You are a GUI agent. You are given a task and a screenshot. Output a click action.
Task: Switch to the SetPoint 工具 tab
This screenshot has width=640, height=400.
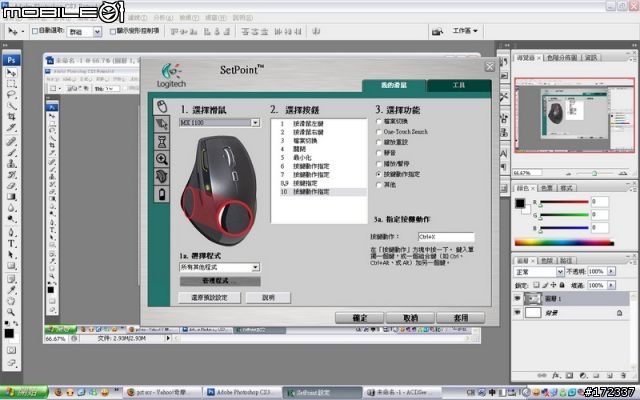pyautogui.click(x=459, y=85)
